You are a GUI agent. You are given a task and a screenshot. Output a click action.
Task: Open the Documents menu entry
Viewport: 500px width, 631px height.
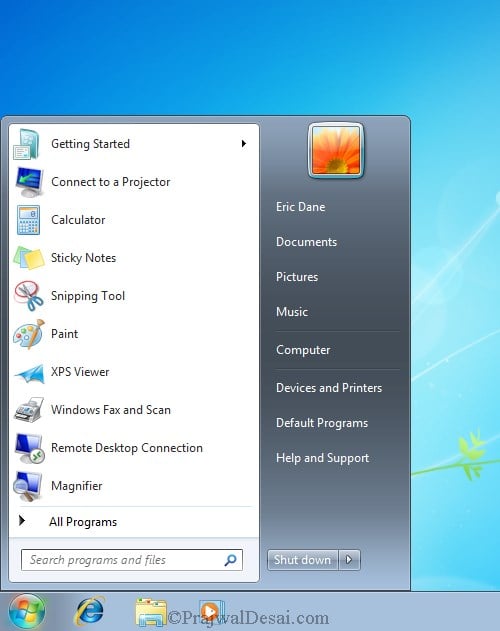[x=306, y=242]
